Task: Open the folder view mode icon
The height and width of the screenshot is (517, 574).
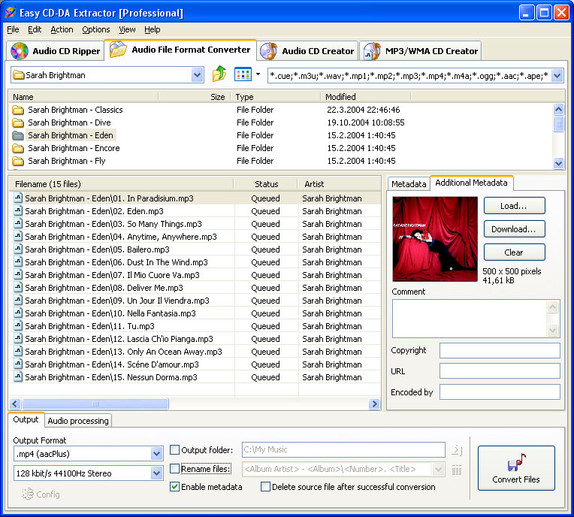Action: (243, 75)
